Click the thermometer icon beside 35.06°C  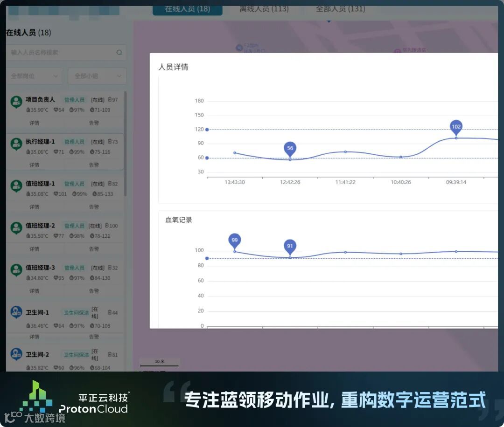click(x=28, y=152)
